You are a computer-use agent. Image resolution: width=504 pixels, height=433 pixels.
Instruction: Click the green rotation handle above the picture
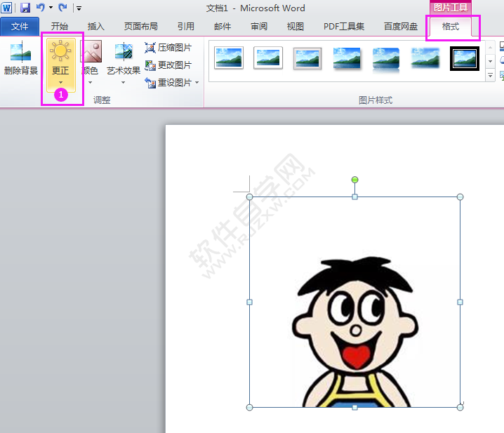click(x=355, y=180)
